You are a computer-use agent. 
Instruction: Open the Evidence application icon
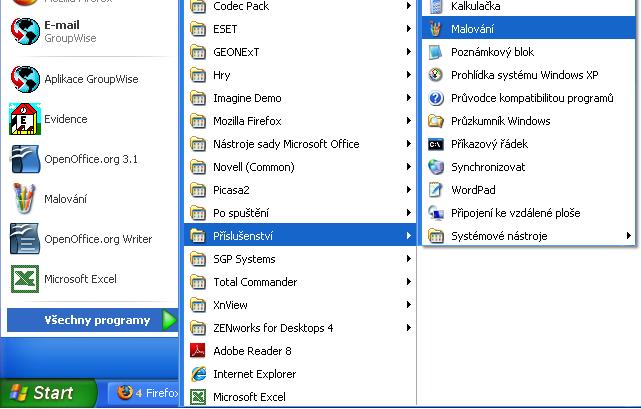[24, 119]
